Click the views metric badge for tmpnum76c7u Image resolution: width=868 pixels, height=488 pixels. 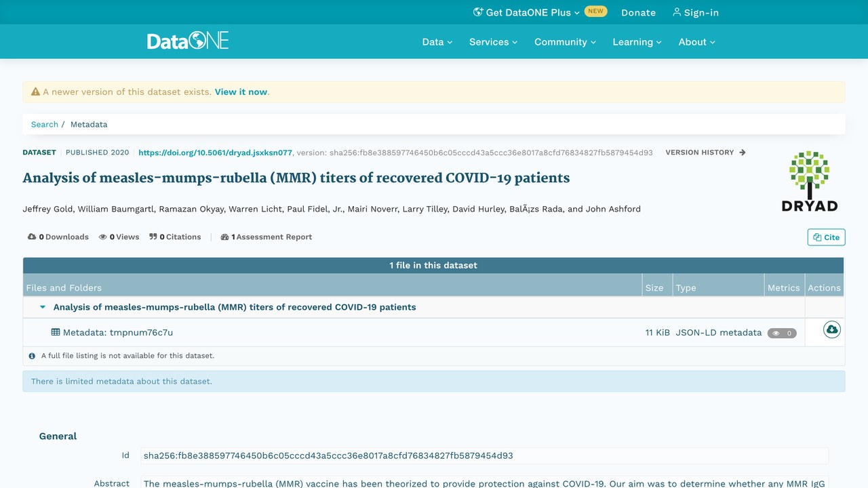pos(782,333)
